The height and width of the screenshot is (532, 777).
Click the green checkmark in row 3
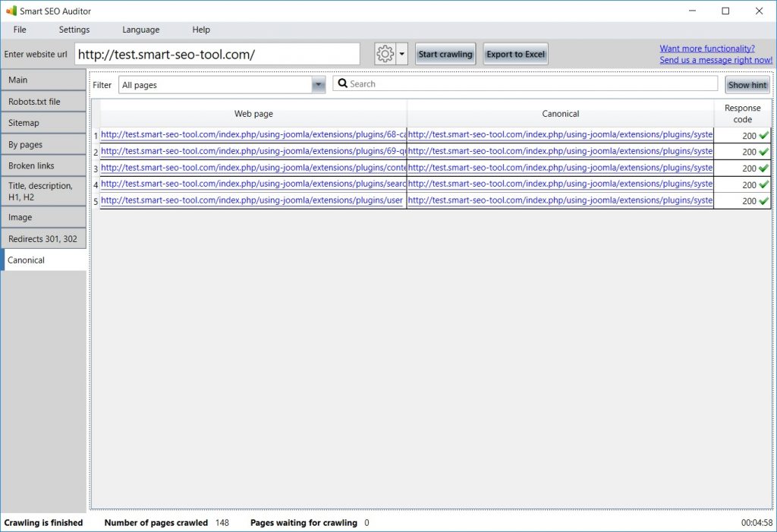tap(763, 168)
